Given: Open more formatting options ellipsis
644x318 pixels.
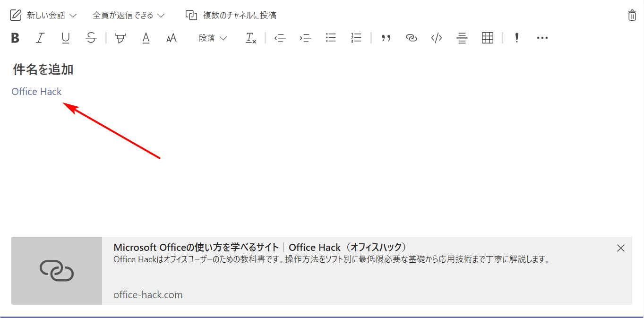Looking at the screenshot, I should click(542, 38).
